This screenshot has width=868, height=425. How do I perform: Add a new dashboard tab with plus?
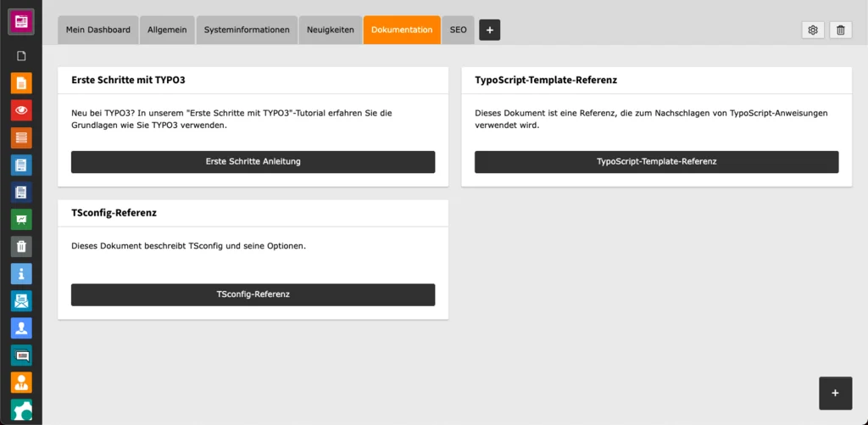pos(489,30)
